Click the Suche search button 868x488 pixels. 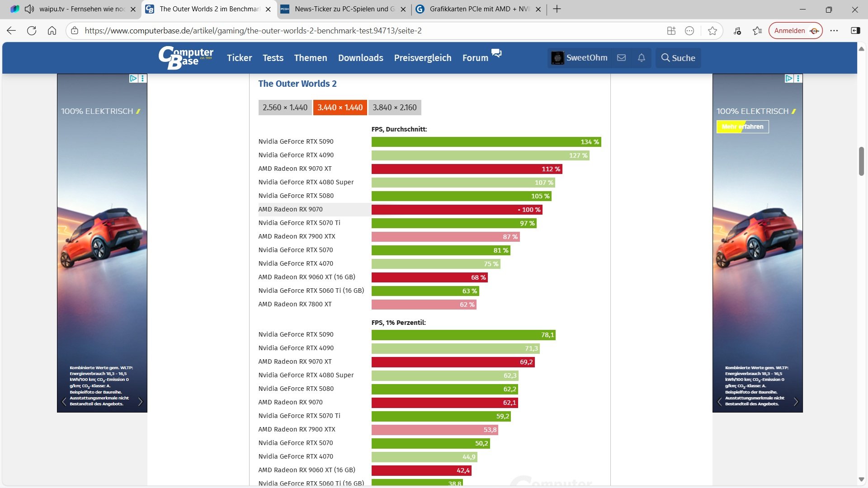click(678, 58)
